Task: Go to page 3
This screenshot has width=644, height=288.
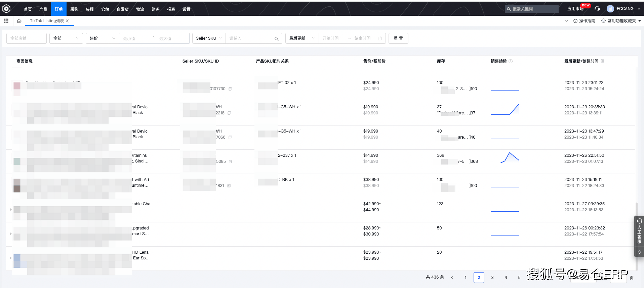Action: [x=492, y=278]
